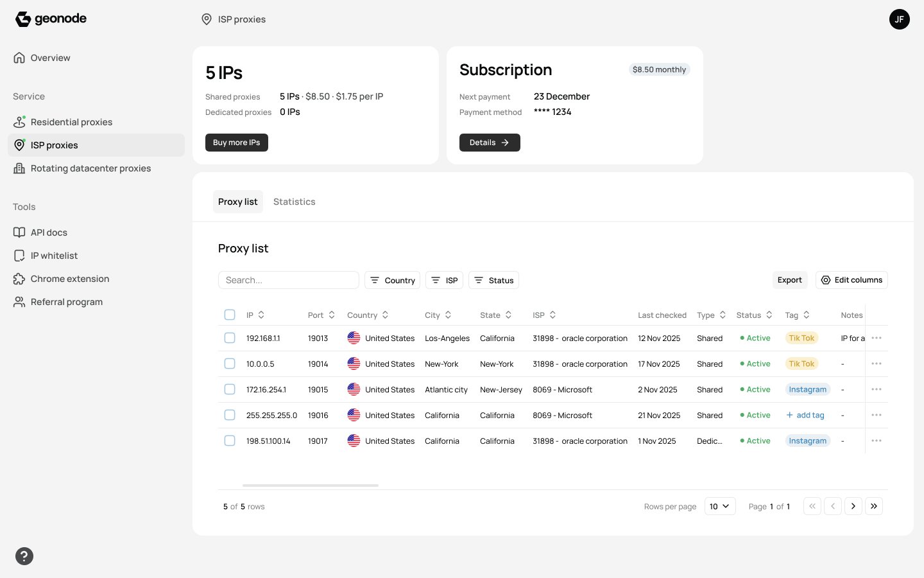The image size is (924, 578).
Task: Open the Geonode logo home icon
Action: tap(22, 19)
